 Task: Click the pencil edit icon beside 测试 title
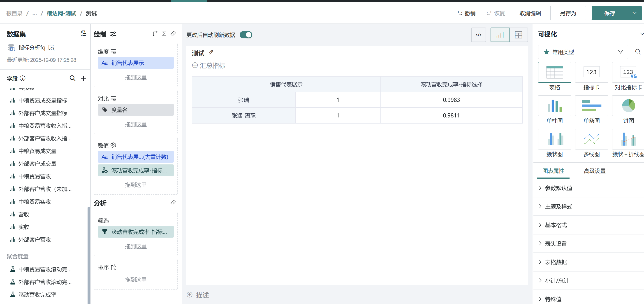(x=211, y=53)
